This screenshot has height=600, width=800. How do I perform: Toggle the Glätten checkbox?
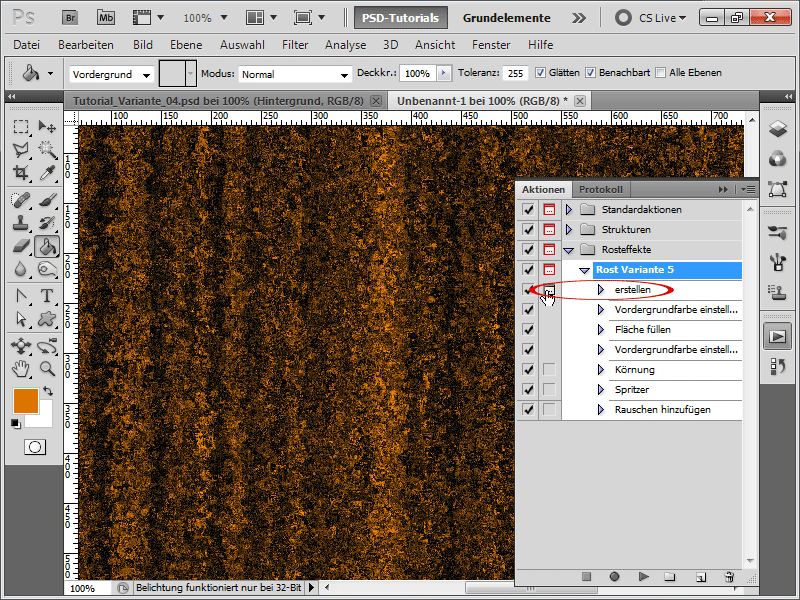click(540, 73)
